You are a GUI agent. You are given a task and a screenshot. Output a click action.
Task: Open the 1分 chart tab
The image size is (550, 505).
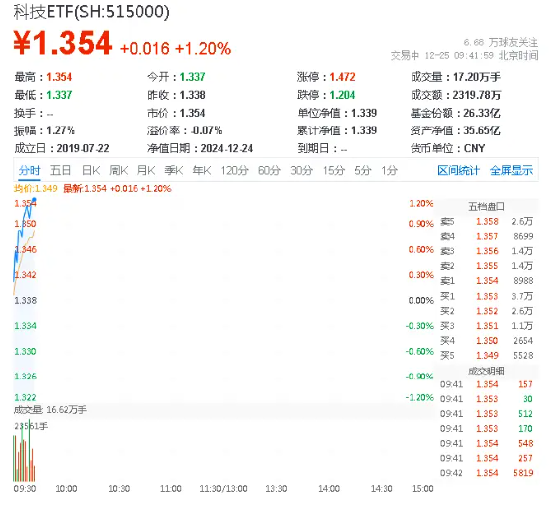pyautogui.click(x=389, y=171)
